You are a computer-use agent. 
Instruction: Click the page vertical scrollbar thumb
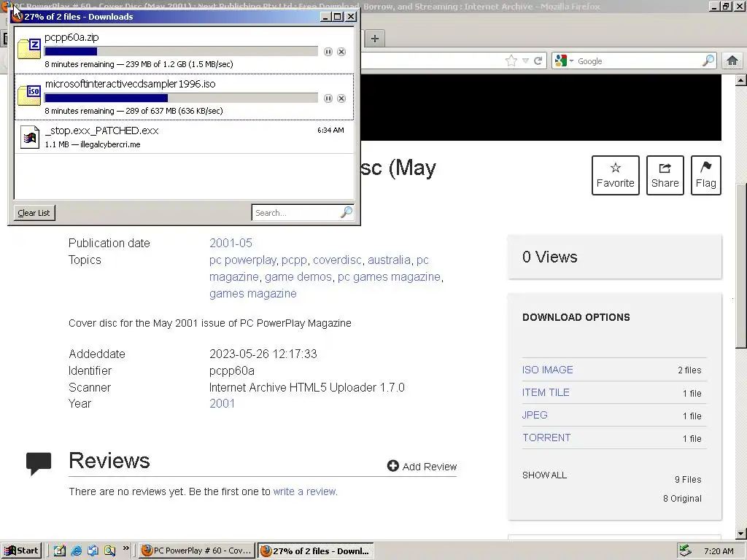point(741,265)
